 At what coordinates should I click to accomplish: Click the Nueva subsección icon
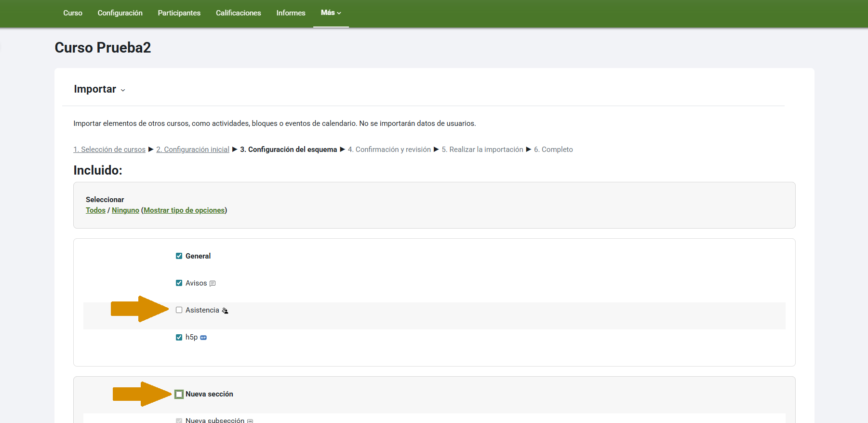point(250,421)
